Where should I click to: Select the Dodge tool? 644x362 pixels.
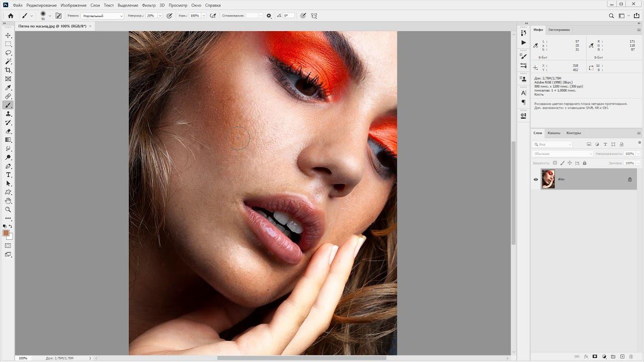(x=8, y=157)
